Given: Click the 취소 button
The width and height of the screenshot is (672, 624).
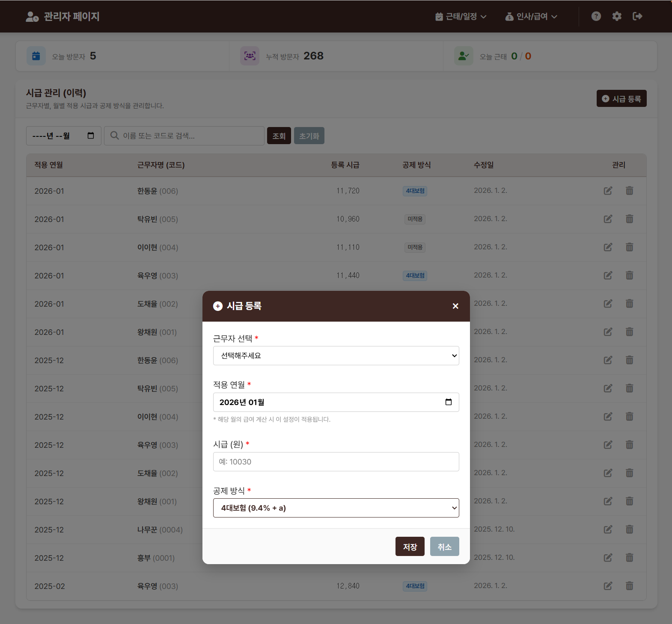Looking at the screenshot, I should (444, 547).
